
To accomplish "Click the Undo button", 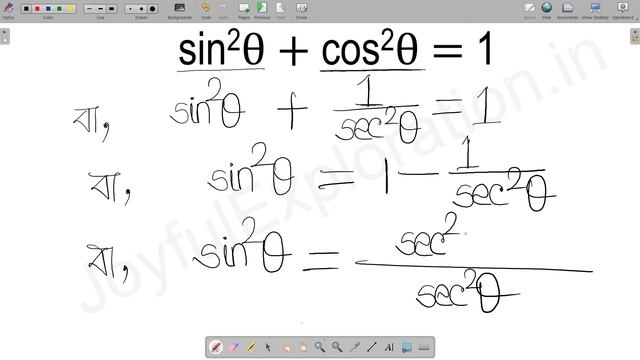I will point(206,10).
